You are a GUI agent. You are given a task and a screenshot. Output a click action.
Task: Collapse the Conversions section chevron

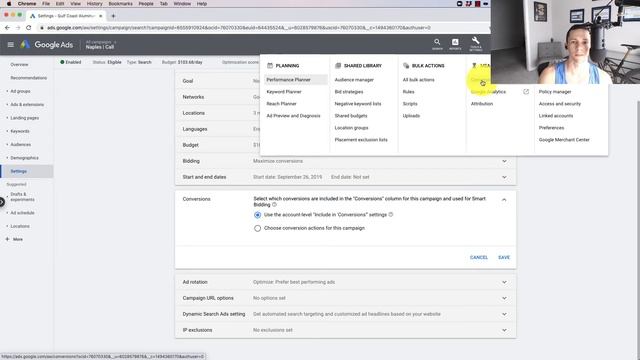point(504,200)
